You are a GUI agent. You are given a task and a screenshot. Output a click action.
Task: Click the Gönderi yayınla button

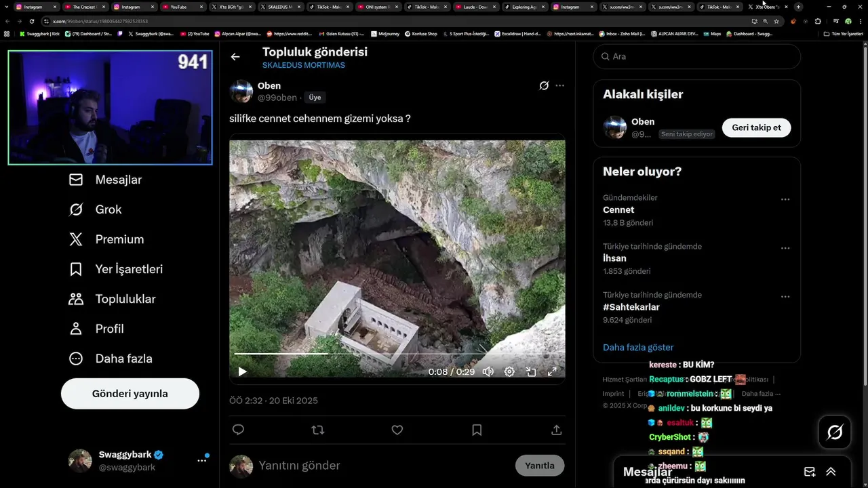click(130, 394)
